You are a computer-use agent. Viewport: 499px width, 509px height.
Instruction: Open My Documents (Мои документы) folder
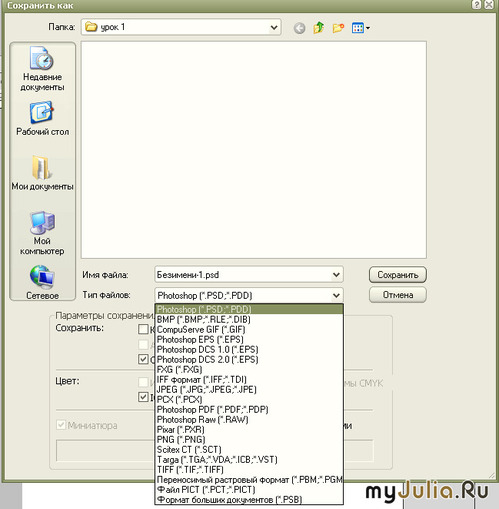42,173
